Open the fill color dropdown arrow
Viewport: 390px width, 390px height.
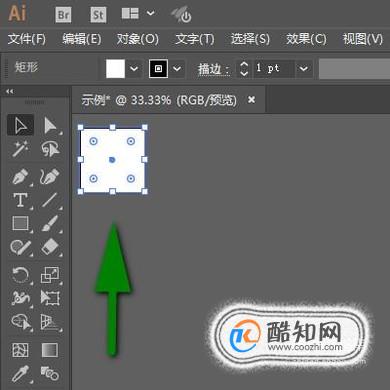tap(134, 69)
